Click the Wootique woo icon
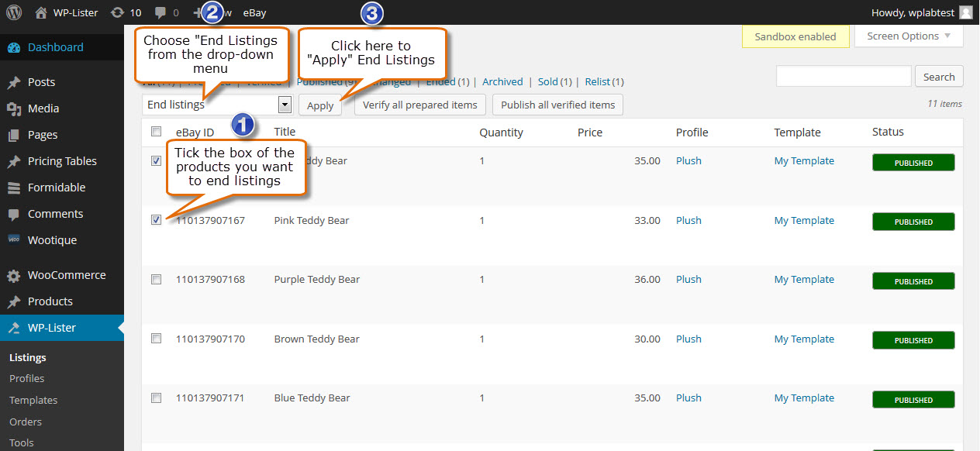Image resolution: width=980 pixels, height=451 pixels. (x=14, y=240)
